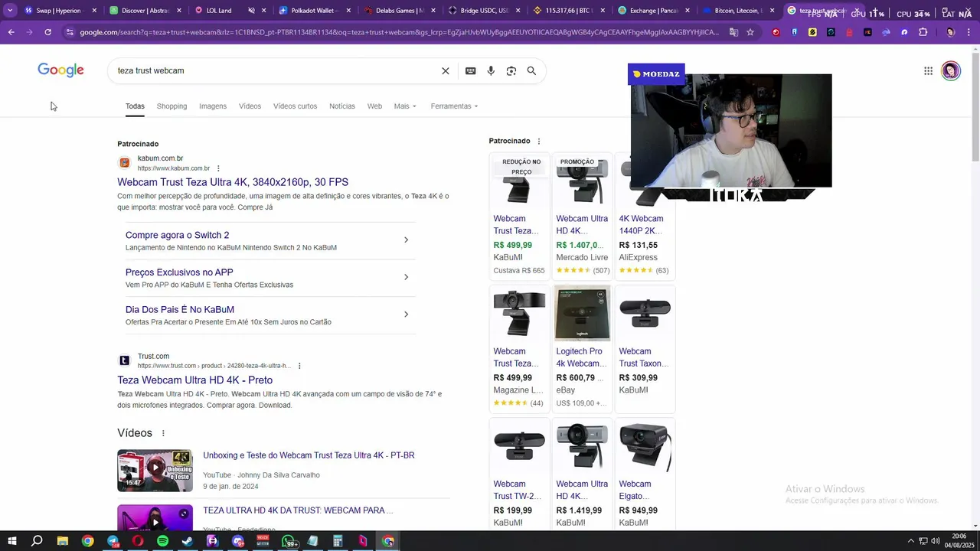
Task: Open Webcam Trust Teza Ultra 4K Kabum link
Action: pyautogui.click(x=233, y=182)
